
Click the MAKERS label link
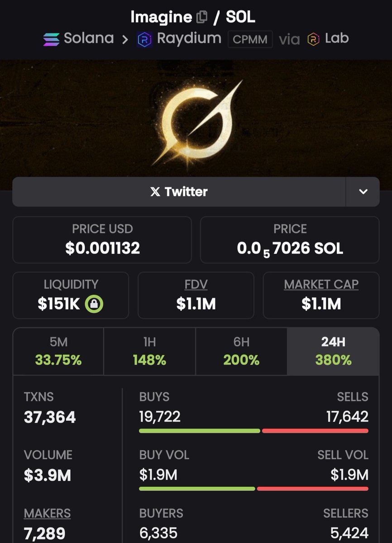coord(47,513)
